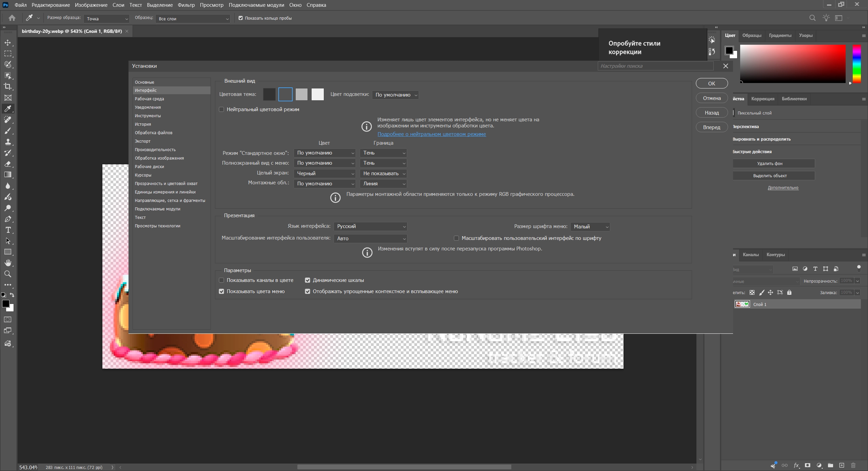Toggle 'Показывать каналы в цвете' checkbox
868x471 pixels.
[x=221, y=280]
